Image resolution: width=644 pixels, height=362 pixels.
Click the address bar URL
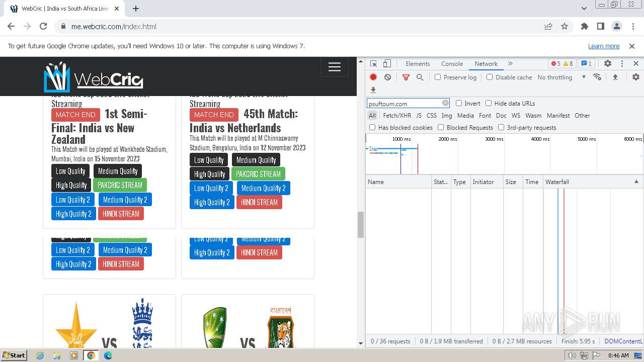(x=114, y=27)
